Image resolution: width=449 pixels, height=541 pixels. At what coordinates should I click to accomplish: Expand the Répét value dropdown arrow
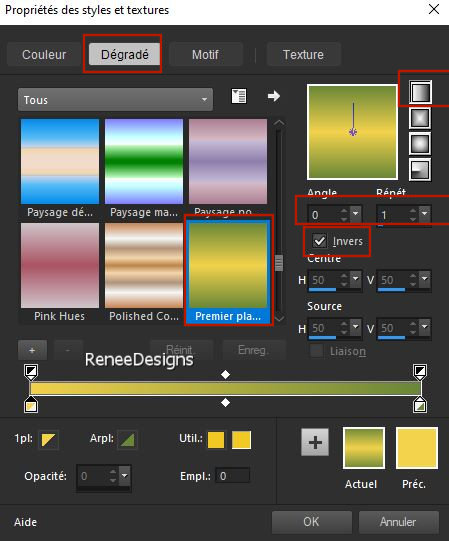pos(424,214)
